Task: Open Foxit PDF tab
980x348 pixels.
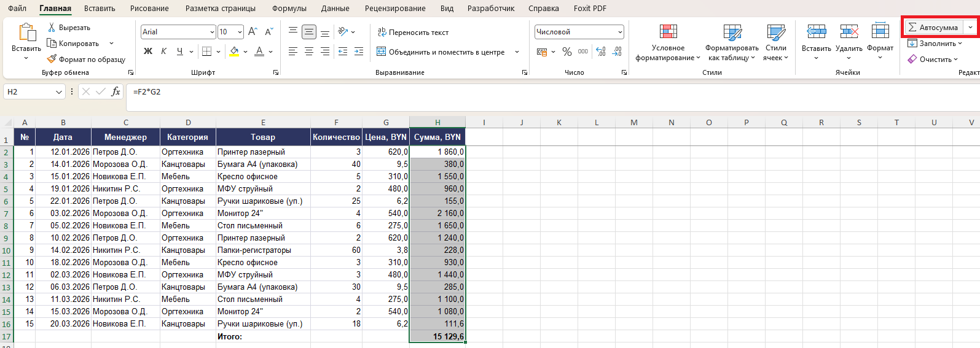Action: tap(590, 8)
